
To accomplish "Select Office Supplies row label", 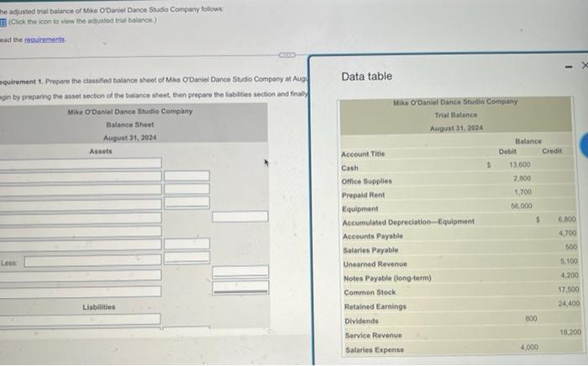I will [366, 181].
